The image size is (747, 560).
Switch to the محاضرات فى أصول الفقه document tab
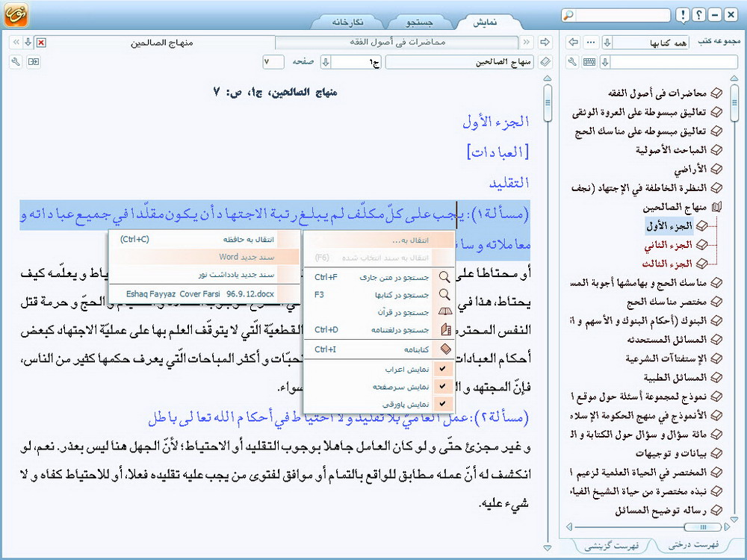(x=397, y=43)
